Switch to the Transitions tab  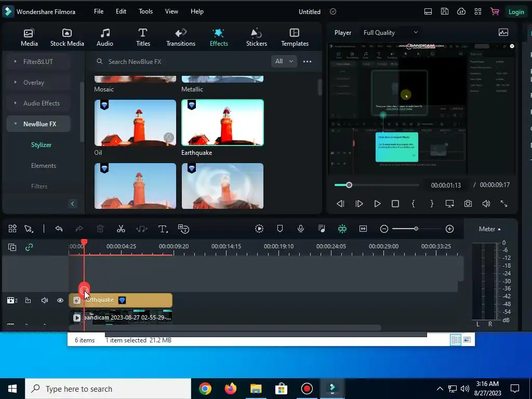pos(180,37)
